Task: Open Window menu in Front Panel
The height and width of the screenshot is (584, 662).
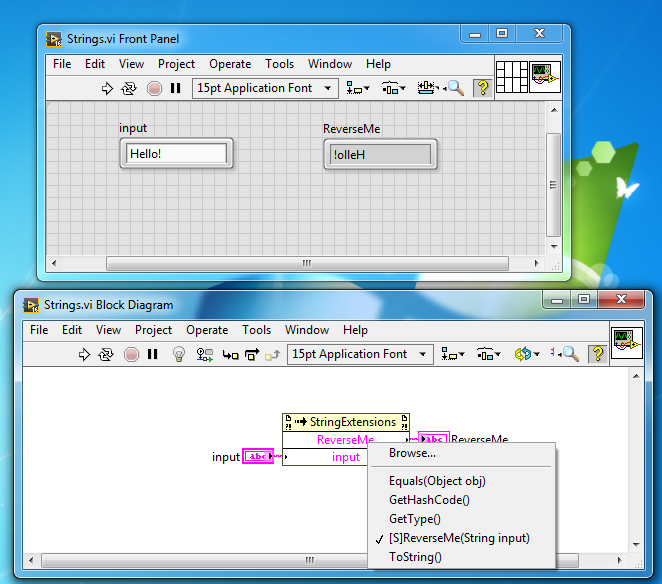Action: click(x=330, y=64)
